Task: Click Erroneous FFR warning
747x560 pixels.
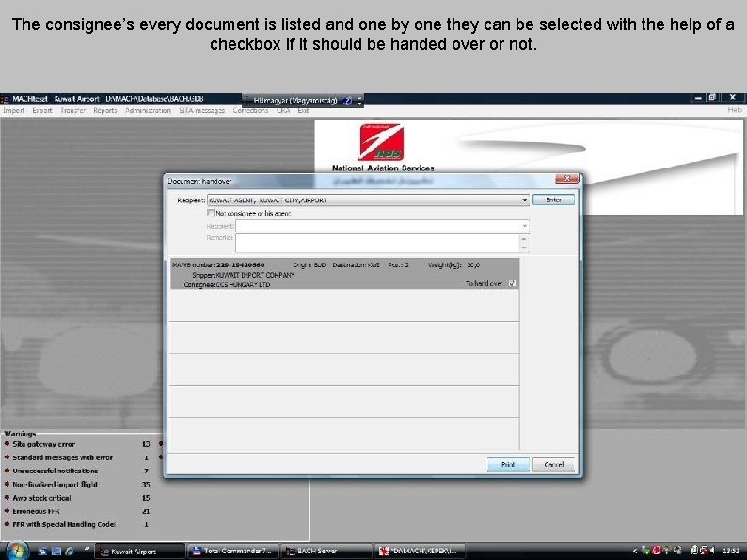Action: [x=36, y=511]
